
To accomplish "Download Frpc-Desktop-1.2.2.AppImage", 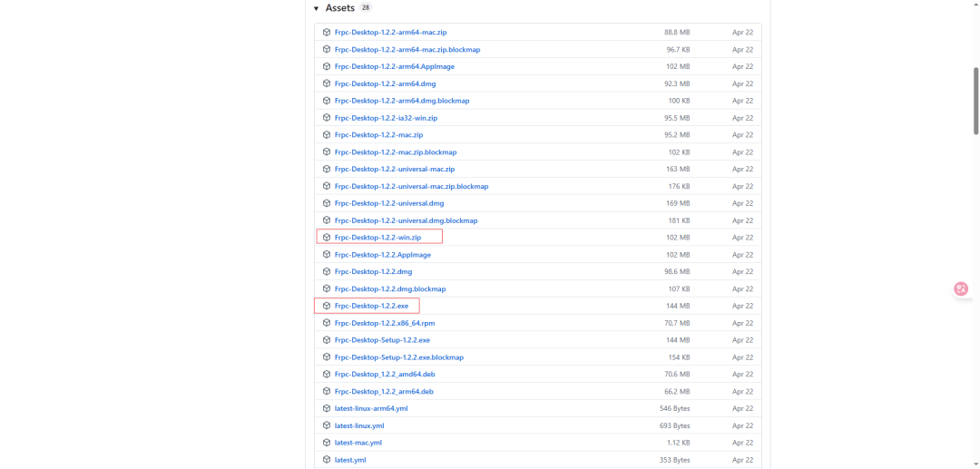I will (x=383, y=255).
